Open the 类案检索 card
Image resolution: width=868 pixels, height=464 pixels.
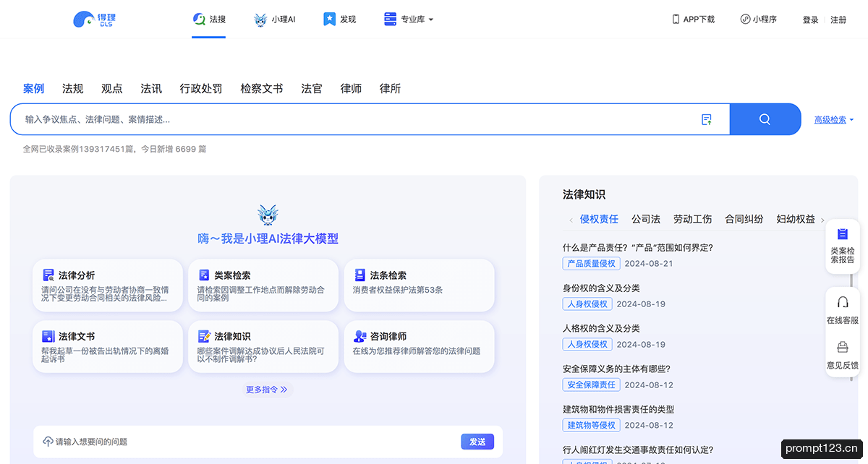(263, 285)
